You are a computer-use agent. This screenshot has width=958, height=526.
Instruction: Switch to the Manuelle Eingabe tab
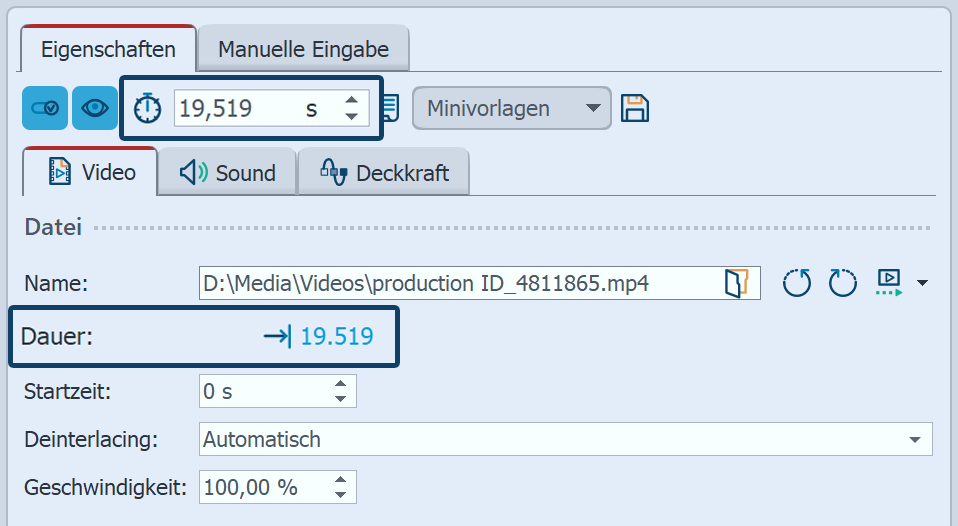pyautogui.click(x=302, y=49)
